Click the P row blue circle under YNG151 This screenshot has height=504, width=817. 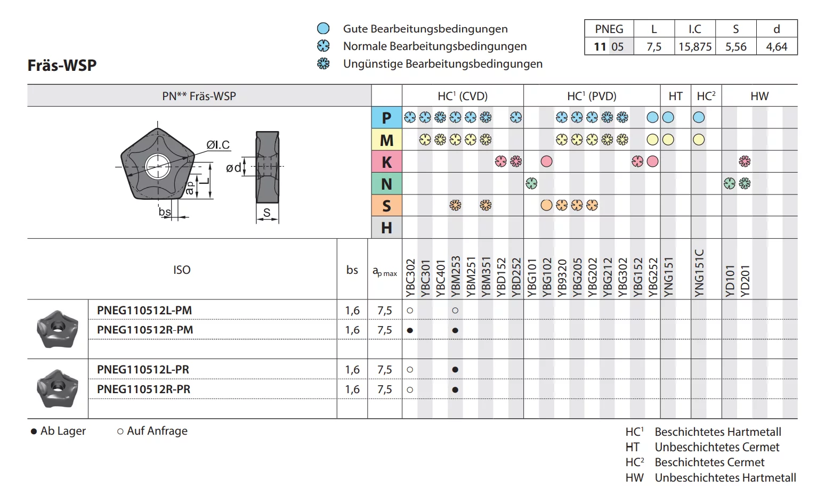(668, 117)
